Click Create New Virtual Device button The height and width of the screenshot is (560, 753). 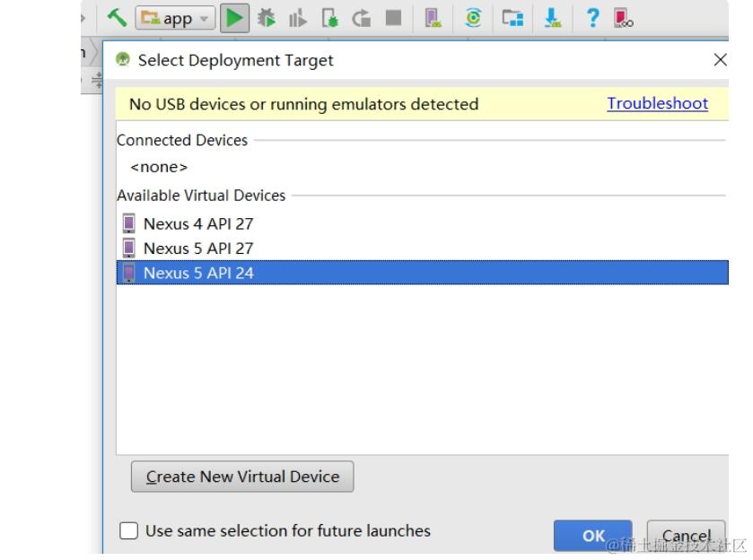click(242, 477)
